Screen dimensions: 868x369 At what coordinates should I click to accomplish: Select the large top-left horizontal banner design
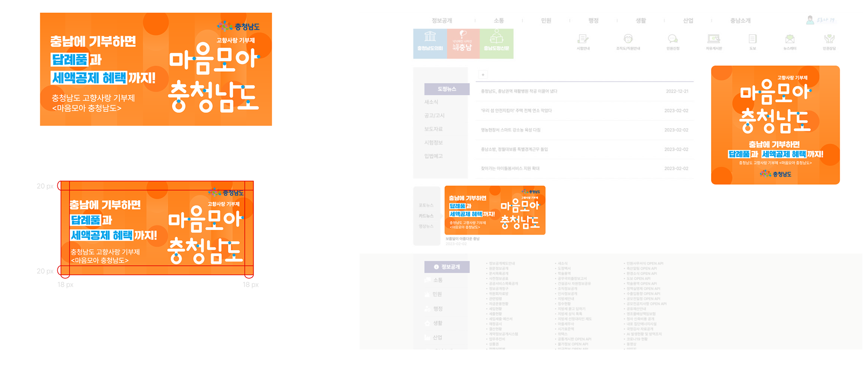point(156,69)
